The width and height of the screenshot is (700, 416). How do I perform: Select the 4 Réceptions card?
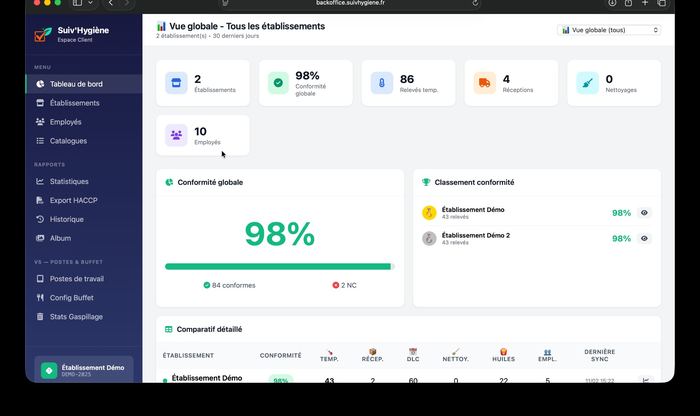tap(511, 83)
